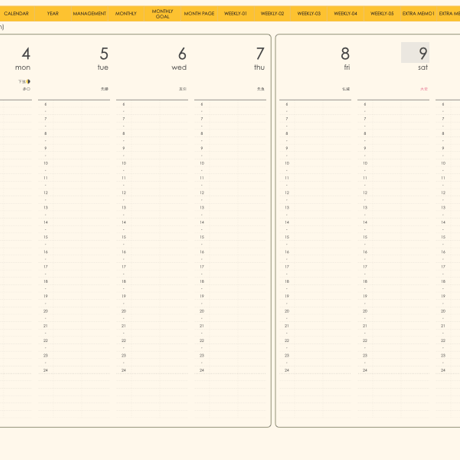
Task: Click hour 11 in the sat column
Action: tap(365, 178)
